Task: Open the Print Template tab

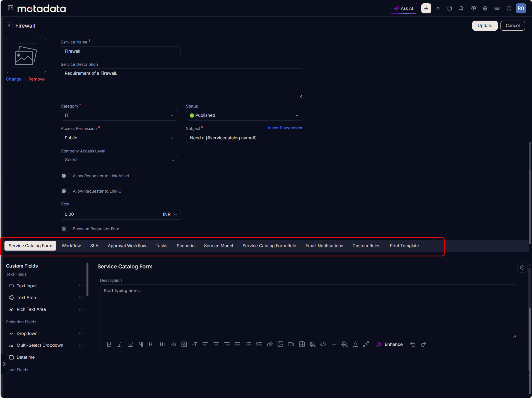Action: [404, 246]
